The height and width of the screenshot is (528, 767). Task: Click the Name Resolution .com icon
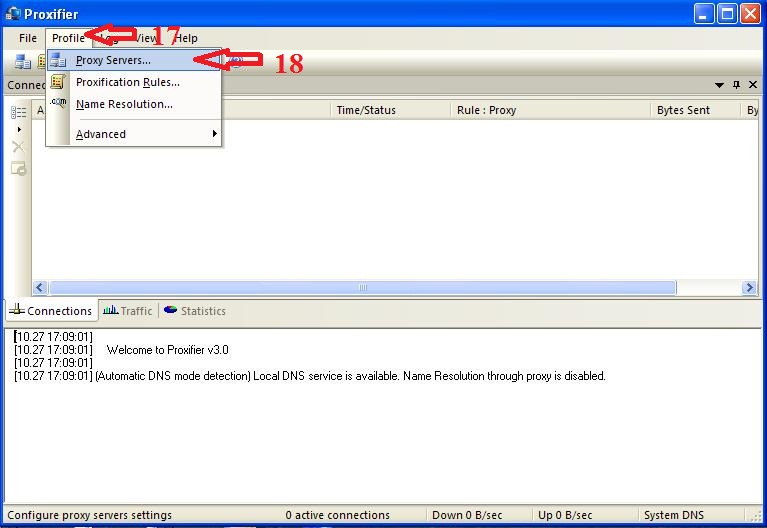click(x=58, y=103)
